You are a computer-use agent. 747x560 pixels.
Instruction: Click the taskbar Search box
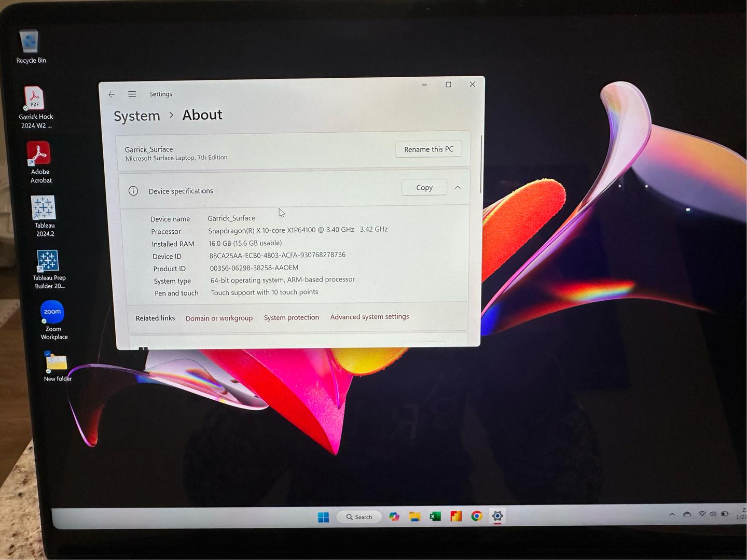coord(359,516)
